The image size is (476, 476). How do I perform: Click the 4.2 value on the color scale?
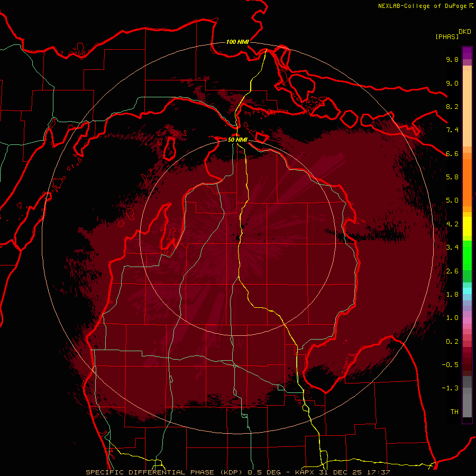tap(452, 224)
